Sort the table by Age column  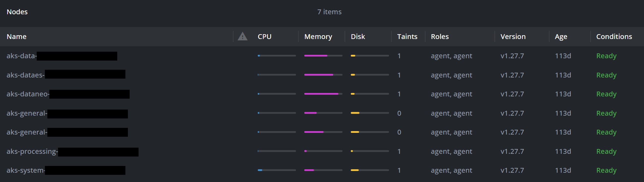pyautogui.click(x=561, y=37)
